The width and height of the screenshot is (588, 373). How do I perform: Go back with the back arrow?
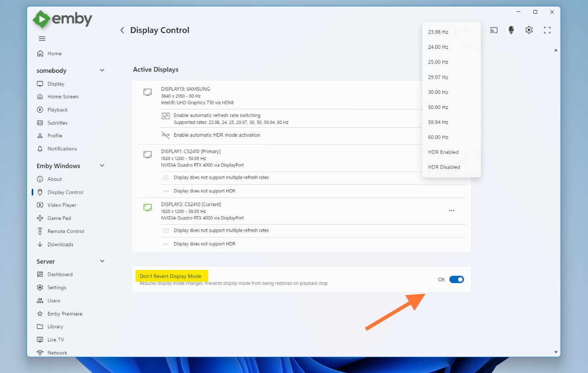pos(122,30)
